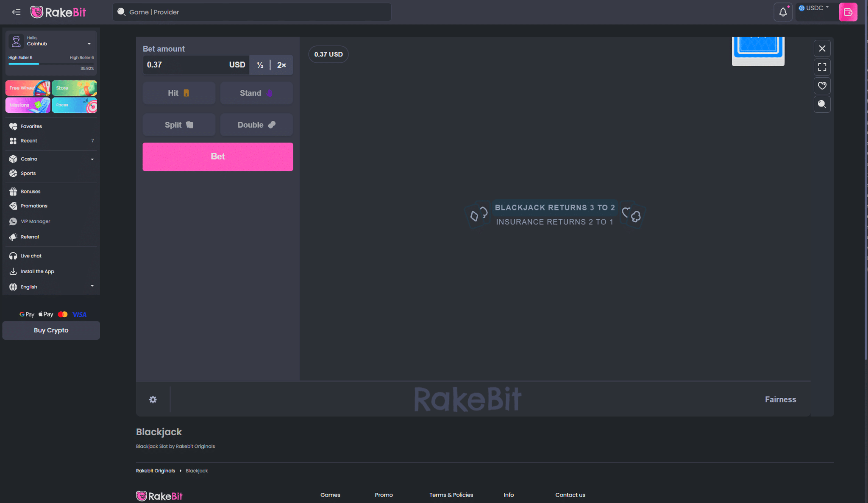Click the footer RakeBit logo

tap(159, 496)
